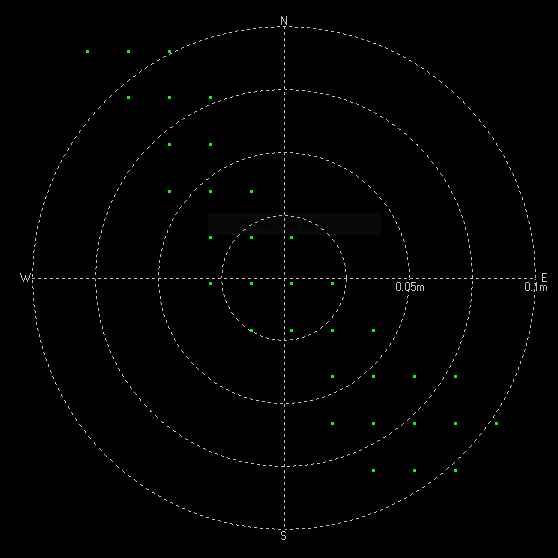Pick the dot just below the East axis inside the innermost ring
Viewport: 558px width, 558px height.
click(x=332, y=284)
